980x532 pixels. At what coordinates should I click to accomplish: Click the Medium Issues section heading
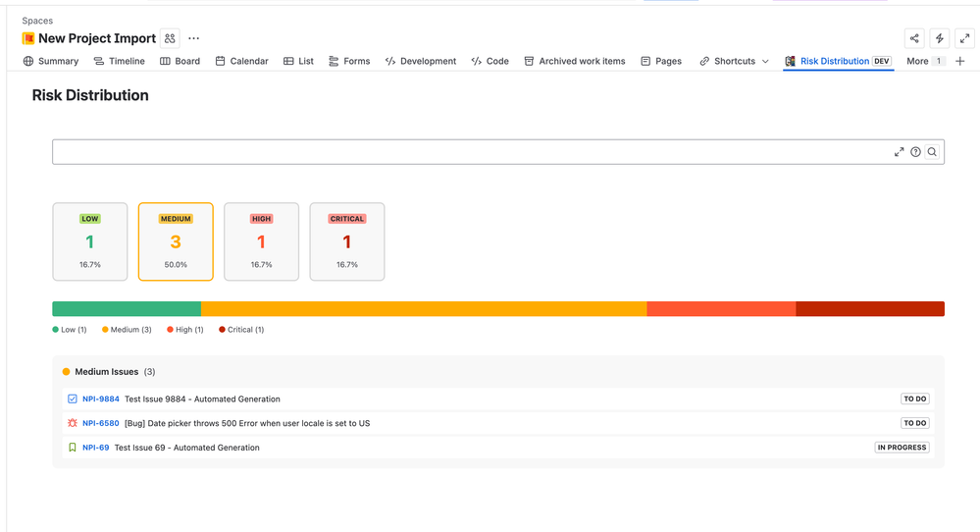tap(107, 372)
